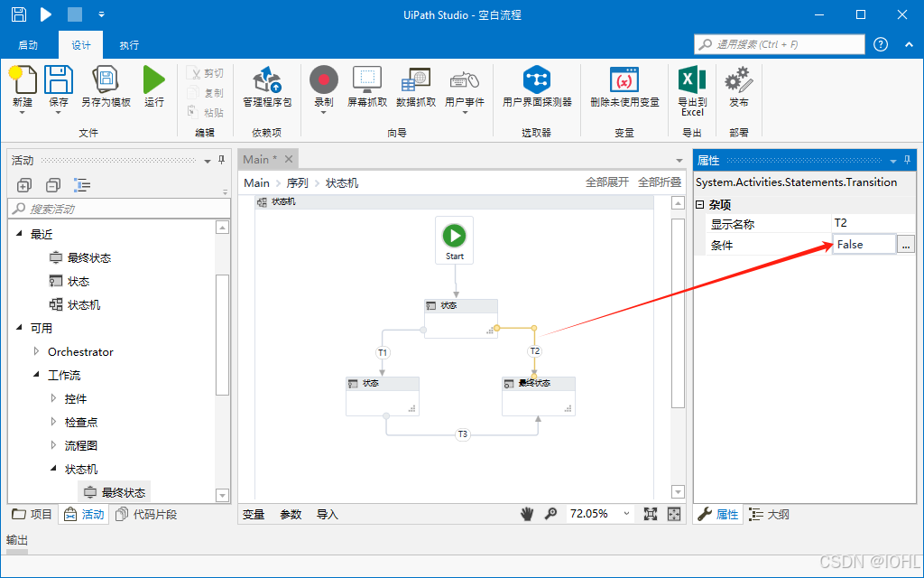Open 用户事件 user events menu
924x578 pixels.
465,89
